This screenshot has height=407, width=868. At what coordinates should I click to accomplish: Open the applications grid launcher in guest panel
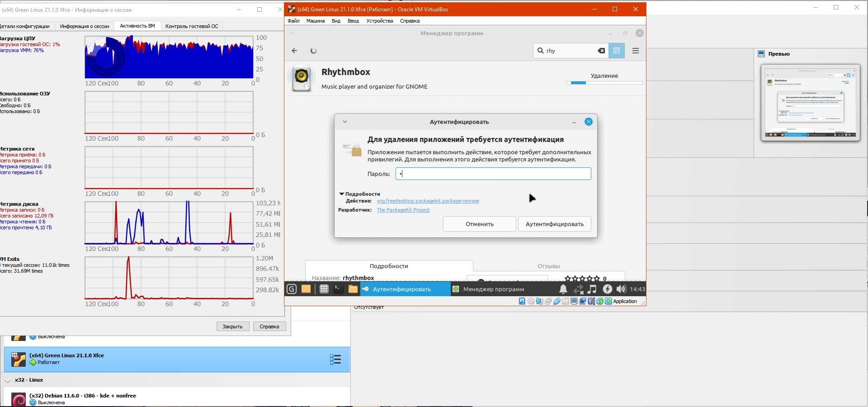[324, 289]
